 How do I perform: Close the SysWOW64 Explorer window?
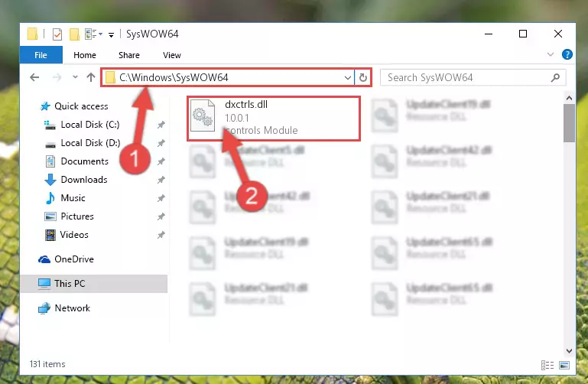click(x=558, y=34)
